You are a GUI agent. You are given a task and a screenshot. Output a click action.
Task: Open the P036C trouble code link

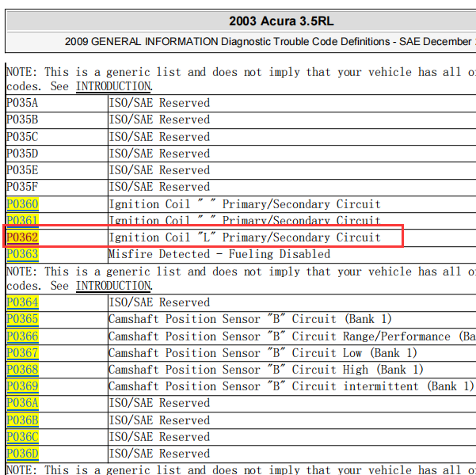(x=23, y=437)
